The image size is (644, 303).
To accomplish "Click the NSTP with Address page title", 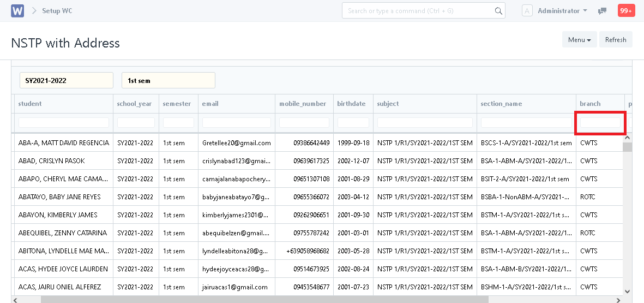I will click(x=65, y=43).
